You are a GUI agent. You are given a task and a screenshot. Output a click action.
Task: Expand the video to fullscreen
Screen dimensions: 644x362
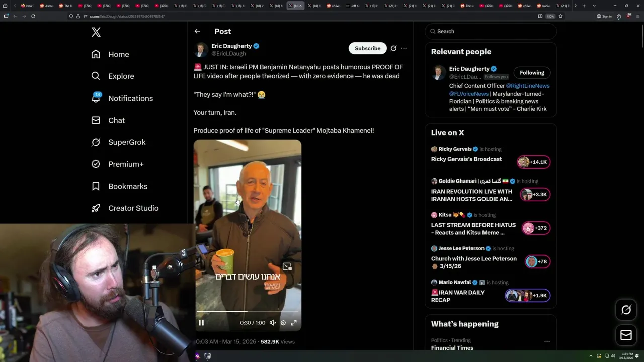[294, 323]
